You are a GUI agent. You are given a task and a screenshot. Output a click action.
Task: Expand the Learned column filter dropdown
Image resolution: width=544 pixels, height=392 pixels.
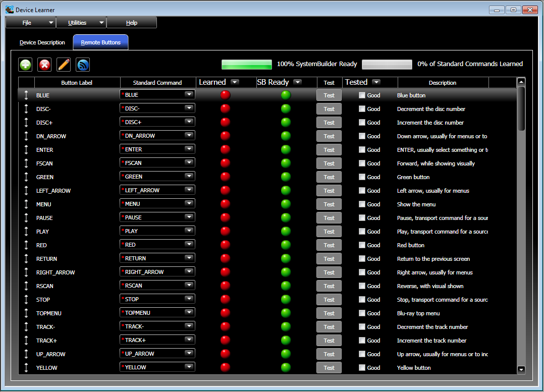[235, 82]
